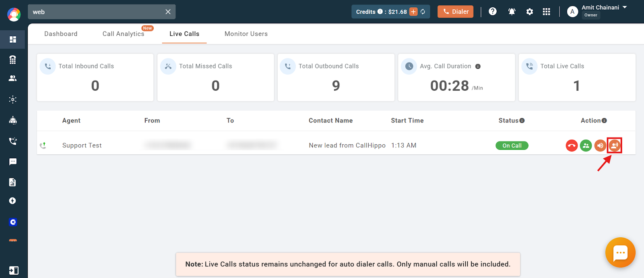Open the reports document icon in sidebar

coord(13,183)
